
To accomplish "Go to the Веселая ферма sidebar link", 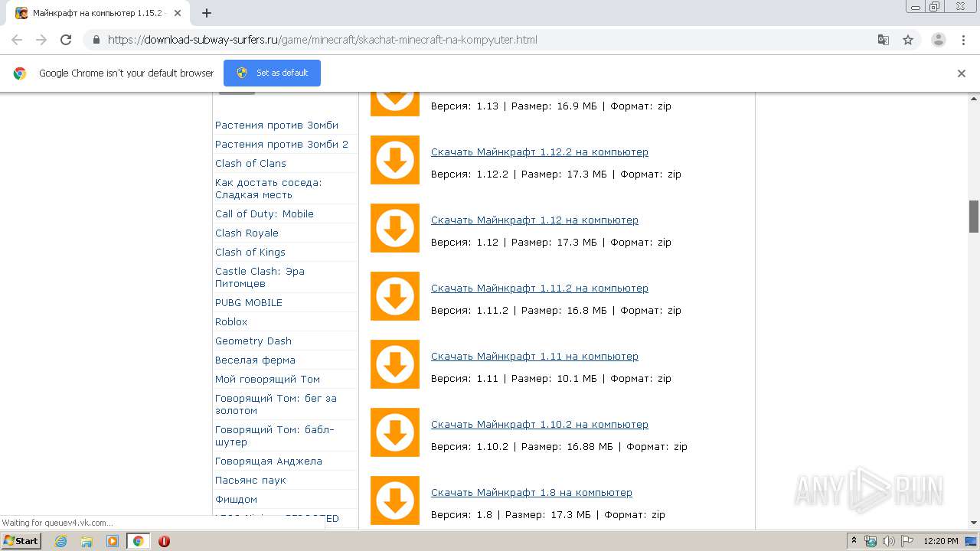I will click(255, 360).
